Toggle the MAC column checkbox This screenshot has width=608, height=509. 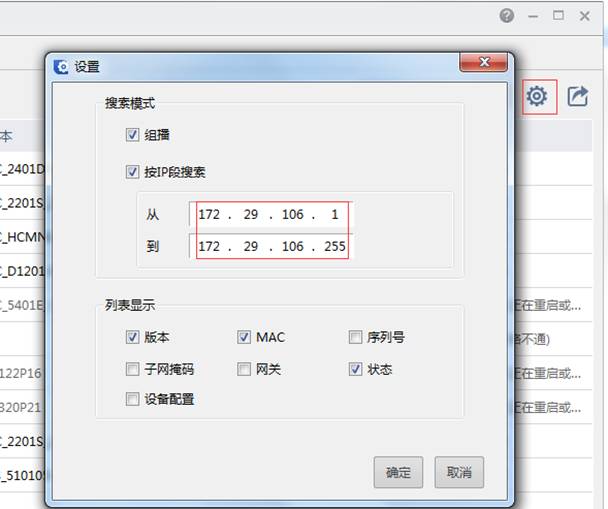[x=245, y=337]
